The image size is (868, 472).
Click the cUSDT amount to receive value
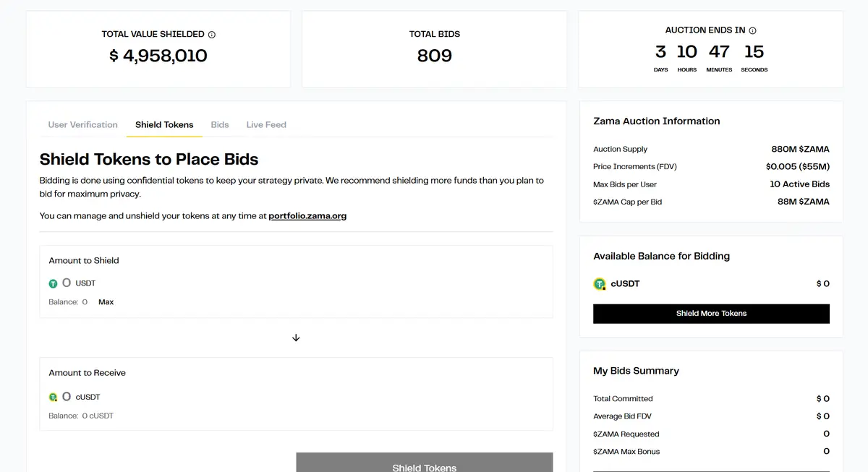coord(67,397)
